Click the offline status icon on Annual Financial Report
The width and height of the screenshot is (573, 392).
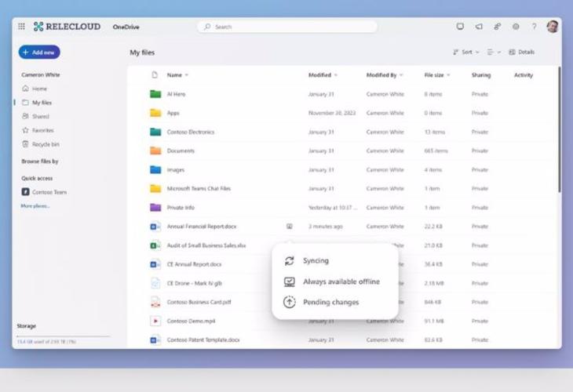(x=289, y=227)
